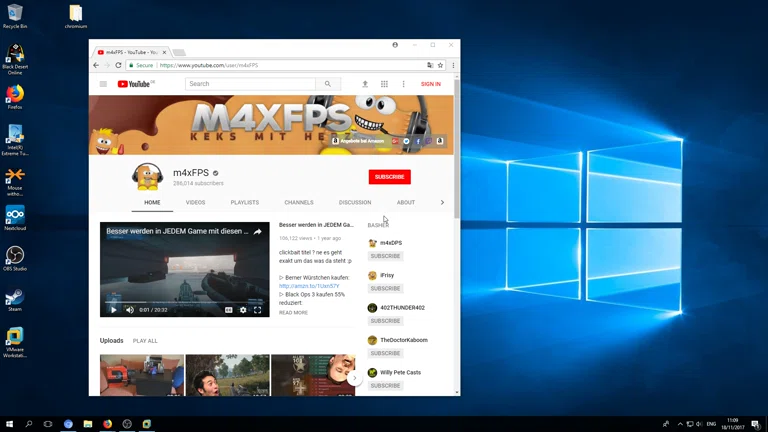Screen dimensions: 768x432
Task: Click the upload video arrow icon
Action: 365,84
